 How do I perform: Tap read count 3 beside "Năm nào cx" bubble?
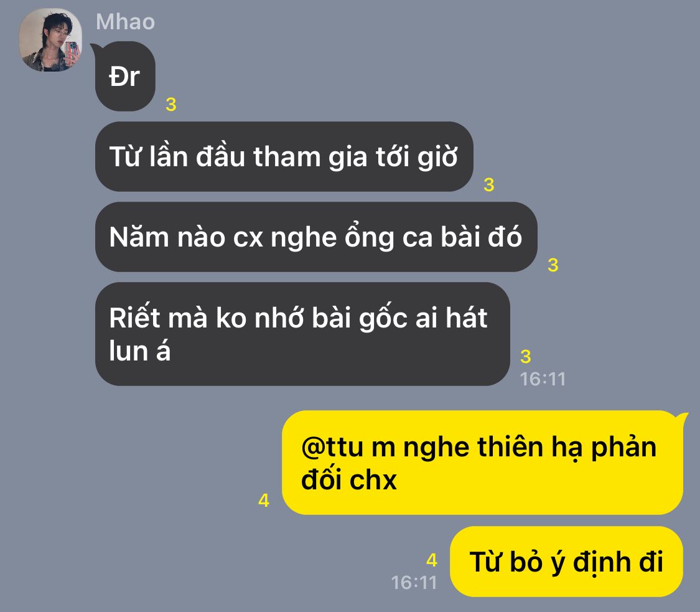point(553,265)
